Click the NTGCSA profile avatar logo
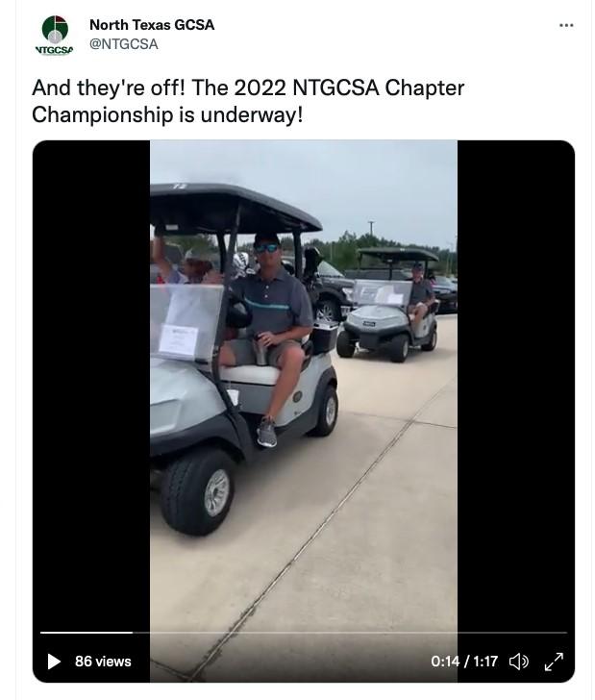This screenshot has width=595, height=700. (x=55, y=35)
